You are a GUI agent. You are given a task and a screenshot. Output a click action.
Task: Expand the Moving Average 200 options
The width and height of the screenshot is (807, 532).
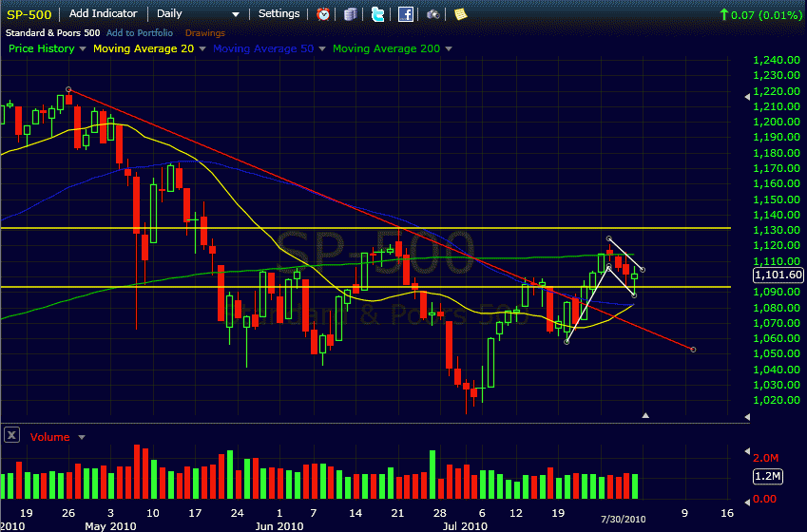(449, 48)
